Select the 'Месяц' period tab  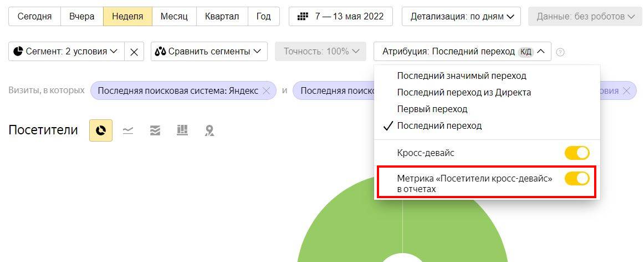tap(174, 17)
